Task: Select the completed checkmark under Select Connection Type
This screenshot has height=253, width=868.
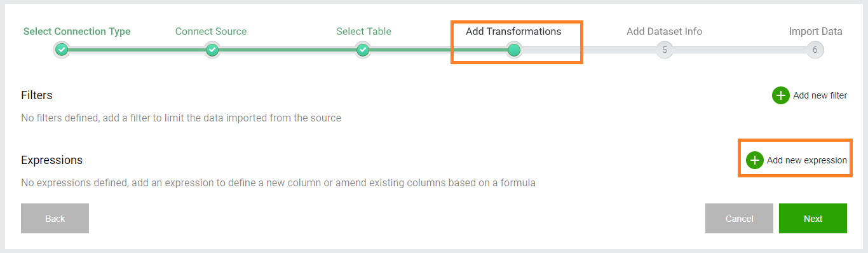Action: point(61,50)
